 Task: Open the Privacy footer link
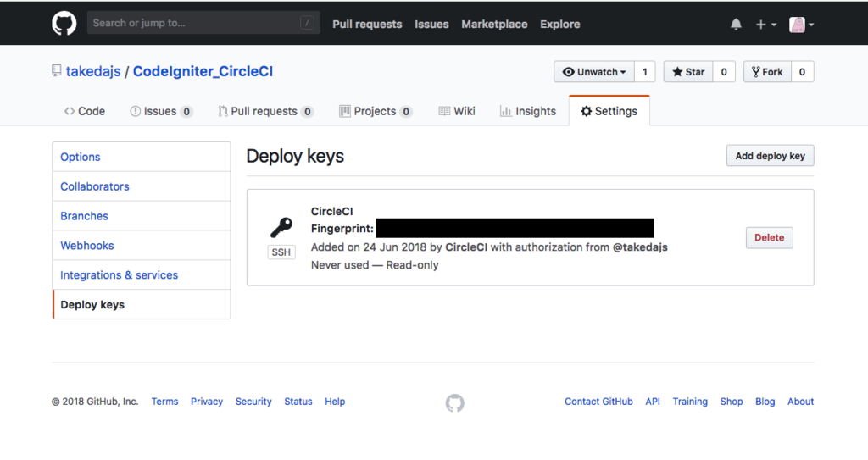pyautogui.click(x=207, y=402)
